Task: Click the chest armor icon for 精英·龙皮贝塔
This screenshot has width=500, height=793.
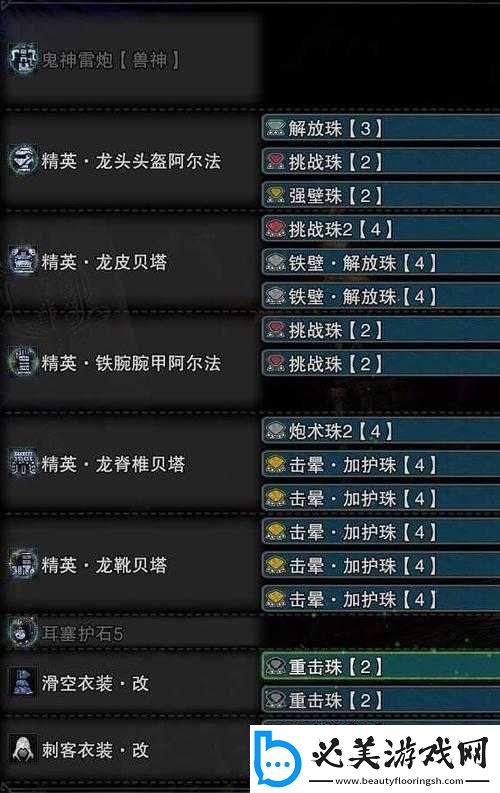Action: click(x=23, y=261)
